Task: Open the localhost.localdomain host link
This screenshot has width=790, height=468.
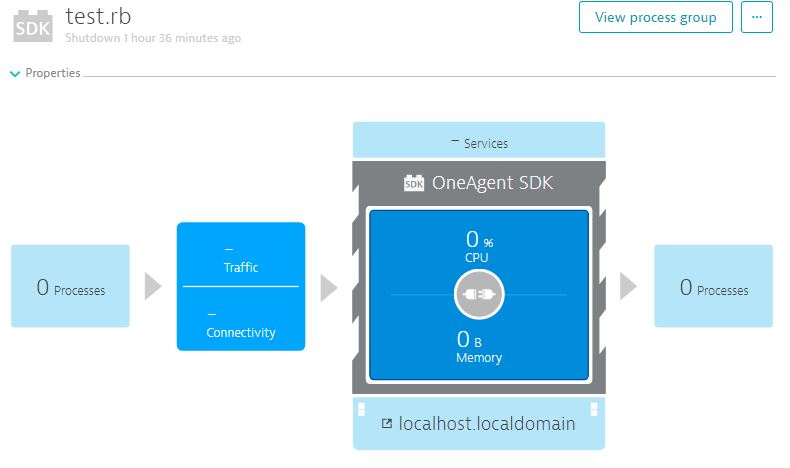Action: (x=486, y=424)
